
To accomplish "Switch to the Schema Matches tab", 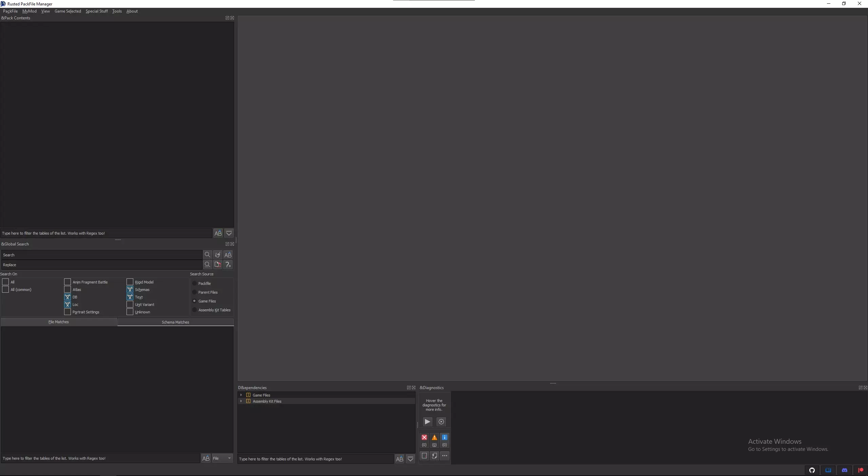I will [175, 322].
